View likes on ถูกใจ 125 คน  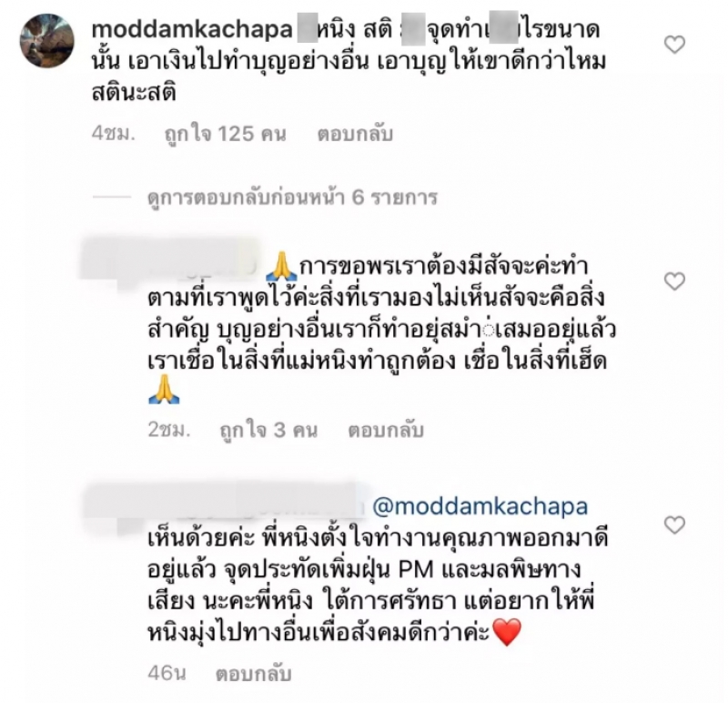[225, 134]
